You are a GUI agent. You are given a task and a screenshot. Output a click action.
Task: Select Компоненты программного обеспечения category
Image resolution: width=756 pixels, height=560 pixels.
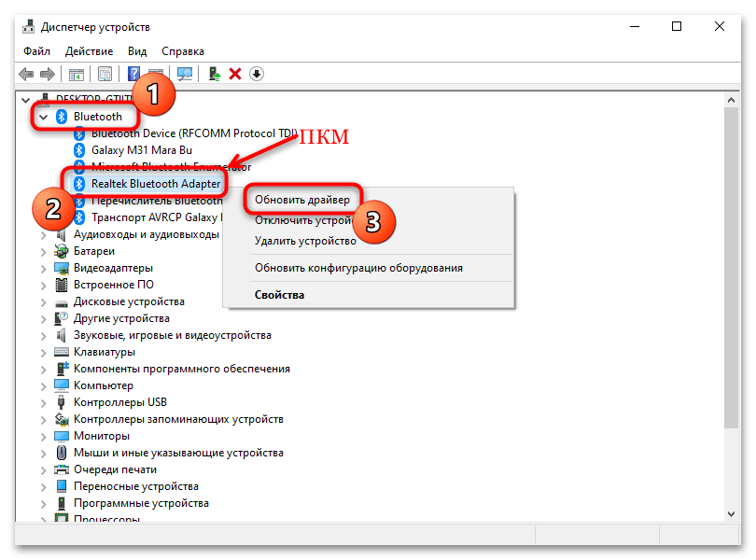182,369
